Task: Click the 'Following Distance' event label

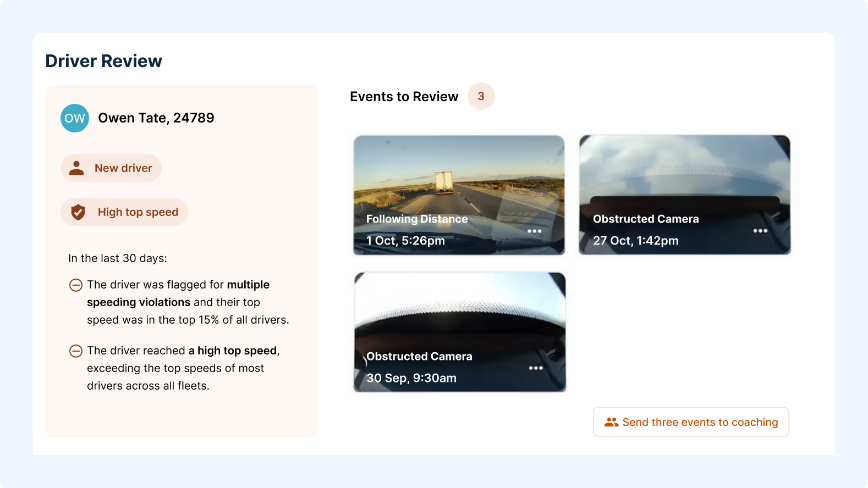Action: tap(417, 219)
